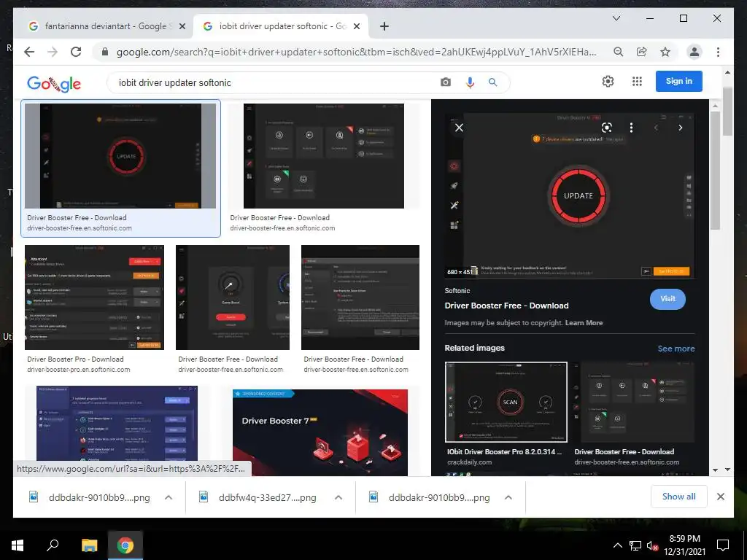Image resolution: width=747 pixels, height=560 pixels.
Task: Click the crackdaily.com source text
Action: pyautogui.click(x=469, y=462)
